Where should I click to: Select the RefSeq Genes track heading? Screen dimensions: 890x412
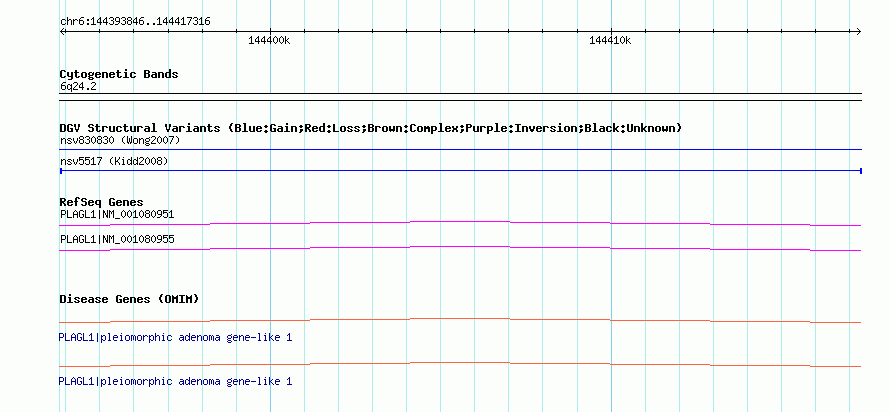click(x=101, y=202)
